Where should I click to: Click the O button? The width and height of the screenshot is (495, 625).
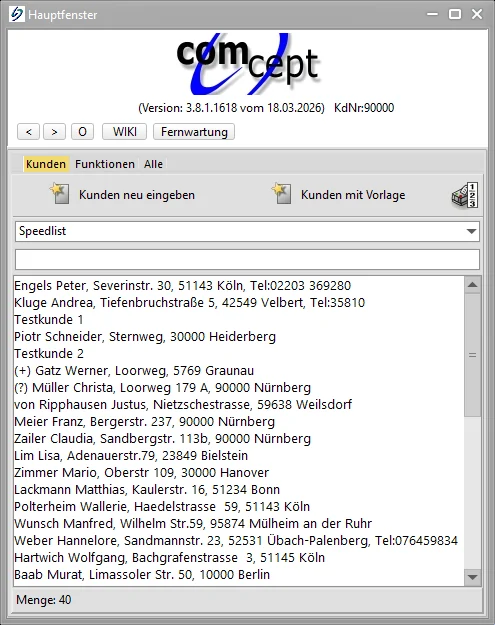[x=82, y=132]
